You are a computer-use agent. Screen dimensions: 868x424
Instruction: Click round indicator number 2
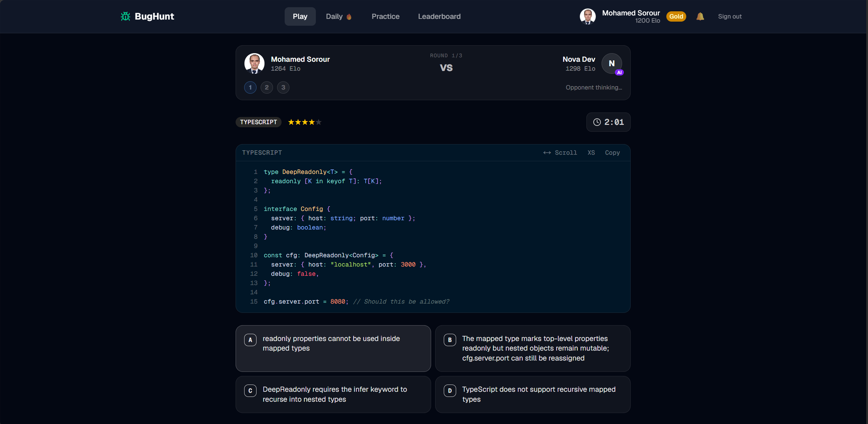point(266,87)
